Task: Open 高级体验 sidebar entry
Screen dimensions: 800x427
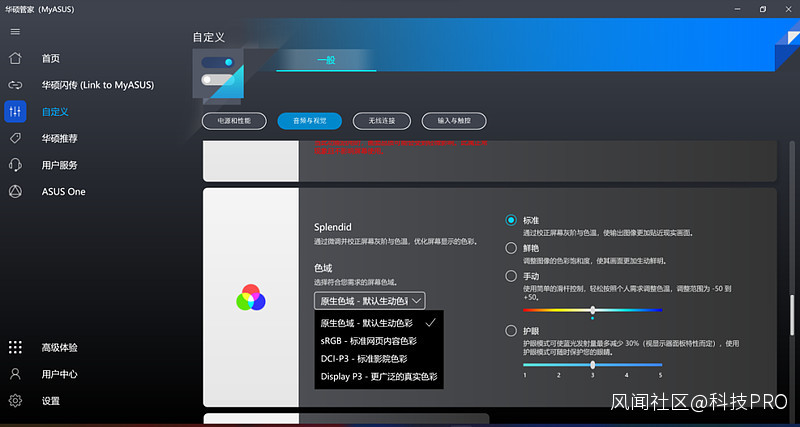Action: (60, 347)
